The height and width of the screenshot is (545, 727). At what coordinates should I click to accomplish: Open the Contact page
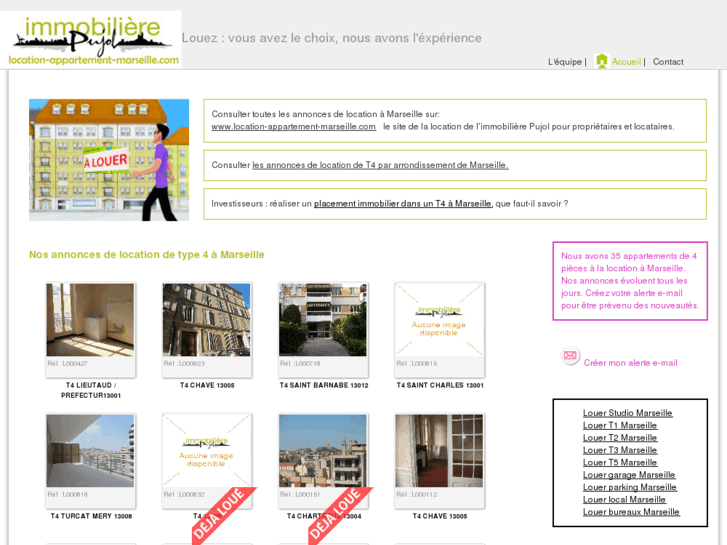coord(668,62)
